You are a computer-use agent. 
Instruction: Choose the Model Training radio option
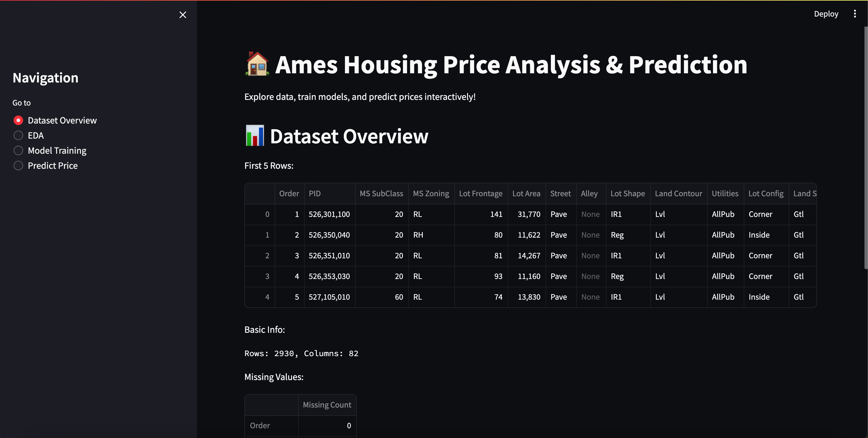tap(18, 150)
